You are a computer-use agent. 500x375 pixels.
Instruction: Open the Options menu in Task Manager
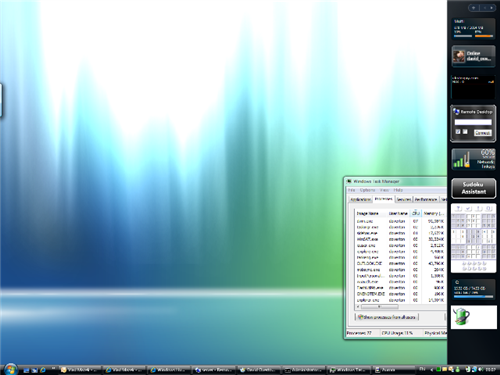(367, 190)
